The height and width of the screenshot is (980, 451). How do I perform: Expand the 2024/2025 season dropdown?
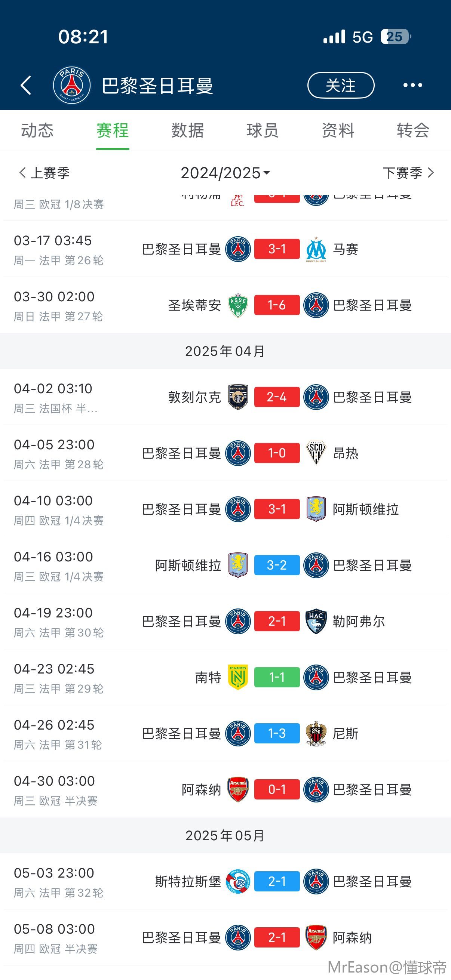(x=225, y=173)
